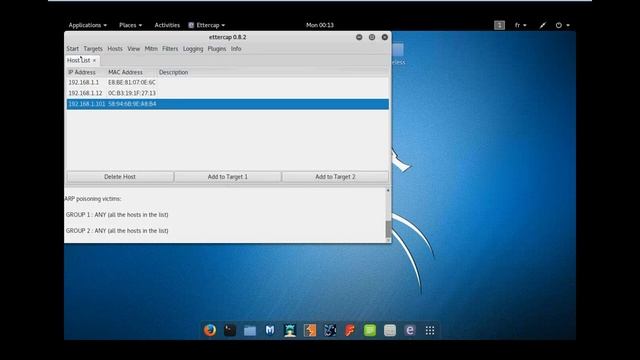Click the 'GROUP 1 : ANY' log line
Screen dimensions: 640x360
coord(117,215)
